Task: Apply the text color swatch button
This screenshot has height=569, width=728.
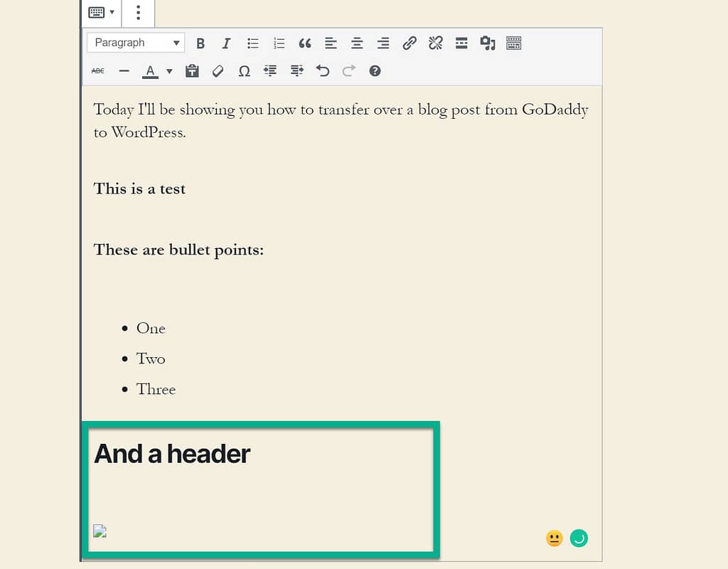Action: (150, 71)
